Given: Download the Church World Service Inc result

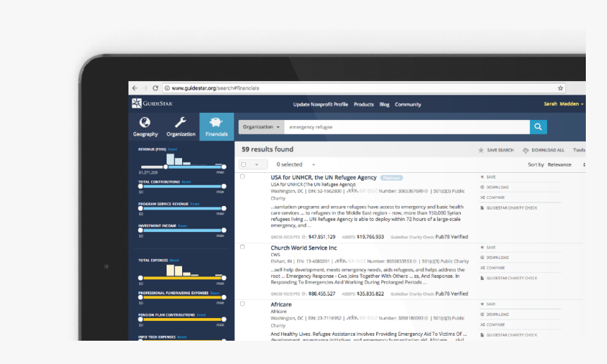Looking at the screenshot, I should click(495, 257).
